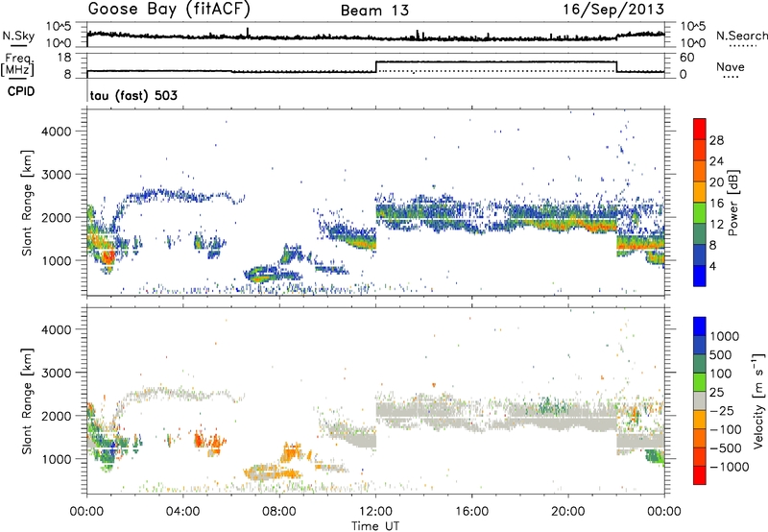Click the Power panel 'Slant Range [km]' label
Screen dimensions: 768x532
(27, 203)
